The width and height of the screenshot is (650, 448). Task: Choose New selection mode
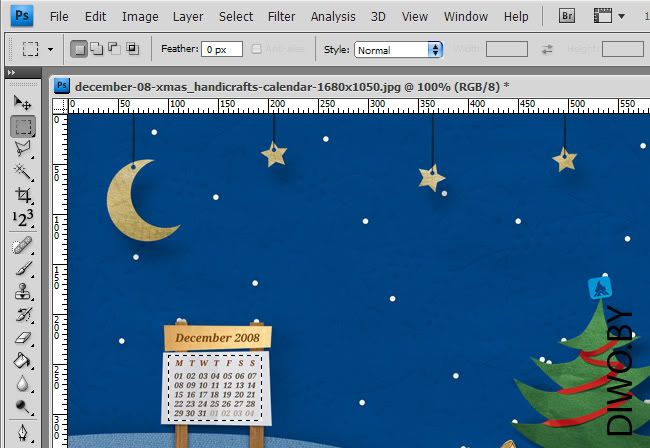click(79, 49)
